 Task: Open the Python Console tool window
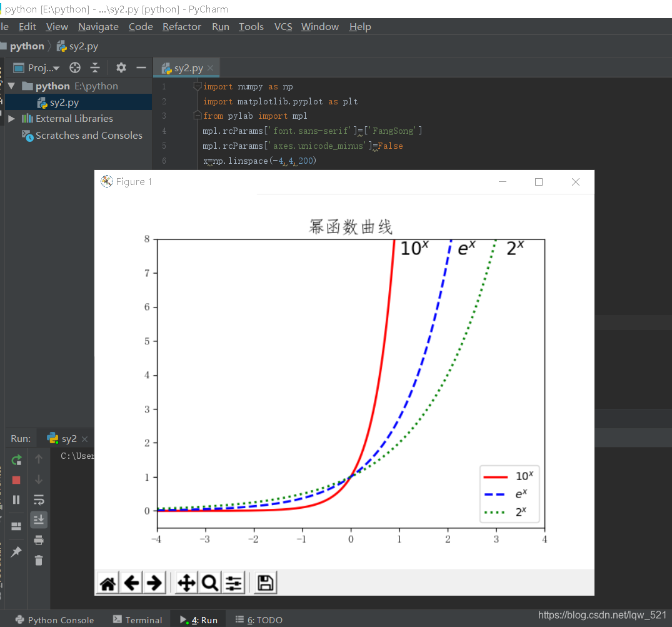point(55,619)
